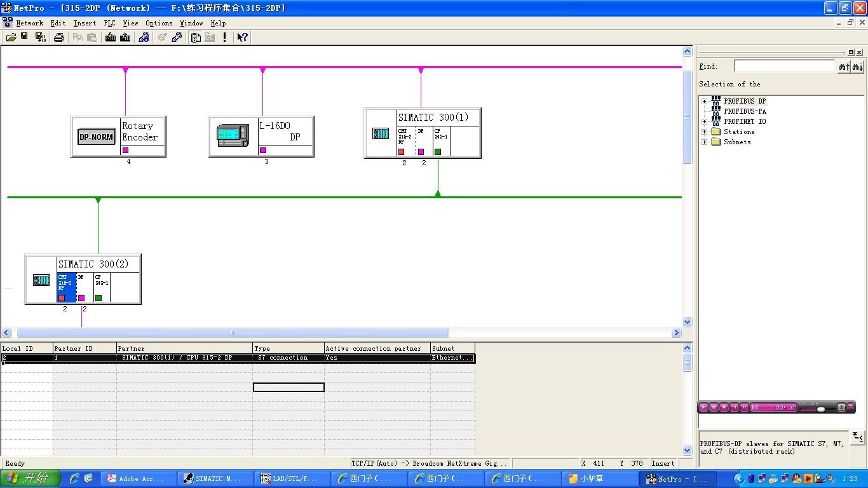Upload station from the PLC
Screen dimensions: 868x488
click(125, 37)
